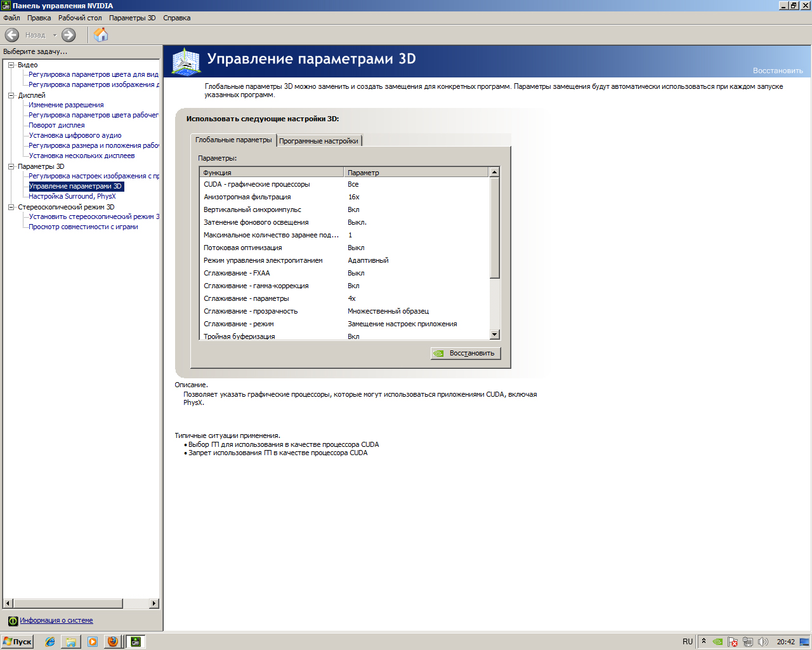The width and height of the screenshot is (812, 650).
Task: Click the Back arrow button in toolbar
Action: pyautogui.click(x=12, y=35)
